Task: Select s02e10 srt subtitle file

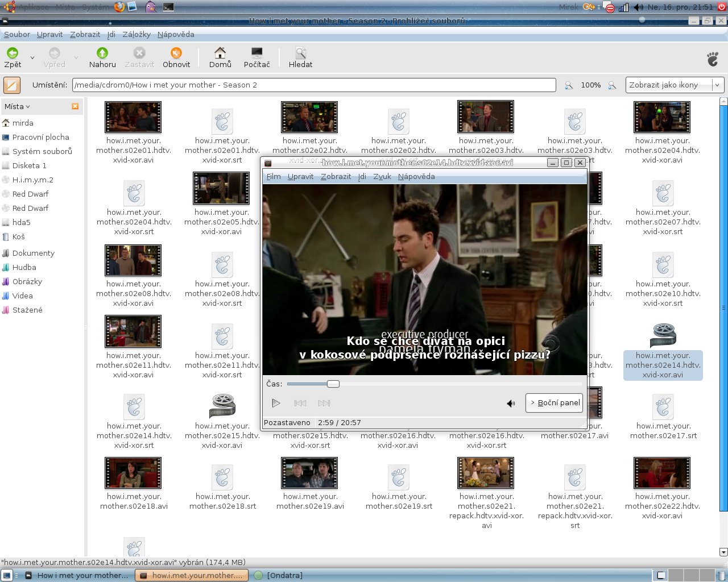Action: click(663, 264)
